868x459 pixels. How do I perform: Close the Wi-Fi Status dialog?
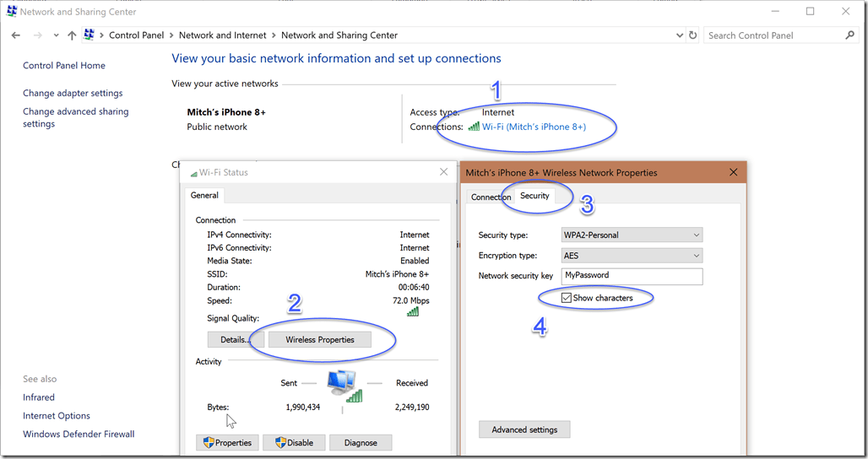(444, 172)
